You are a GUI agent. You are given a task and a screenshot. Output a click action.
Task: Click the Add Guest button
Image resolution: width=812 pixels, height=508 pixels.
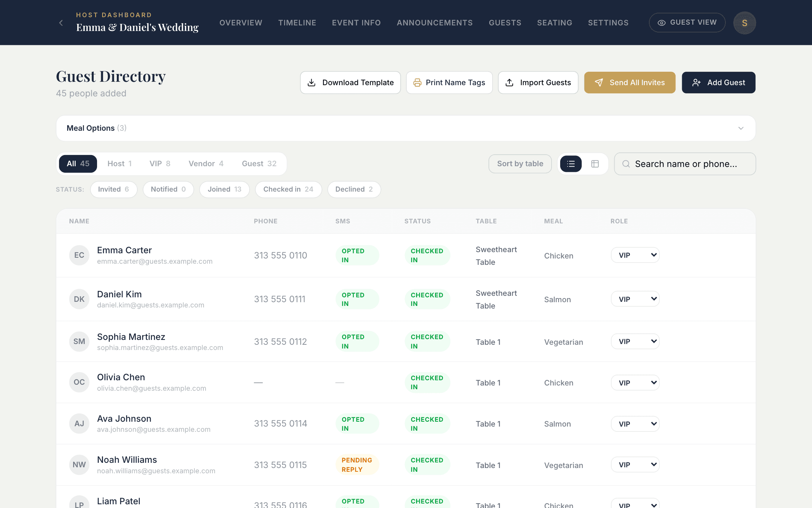point(719,83)
